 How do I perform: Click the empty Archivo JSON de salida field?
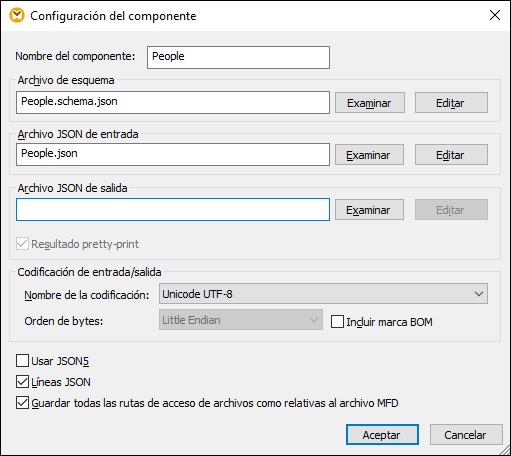tap(173, 209)
